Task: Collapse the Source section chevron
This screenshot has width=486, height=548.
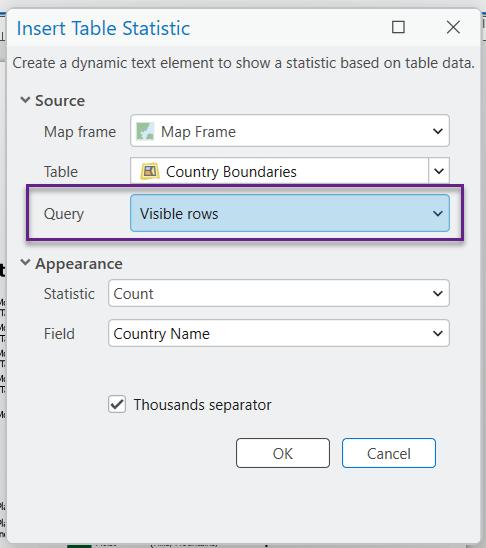Action: pos(25,100)
